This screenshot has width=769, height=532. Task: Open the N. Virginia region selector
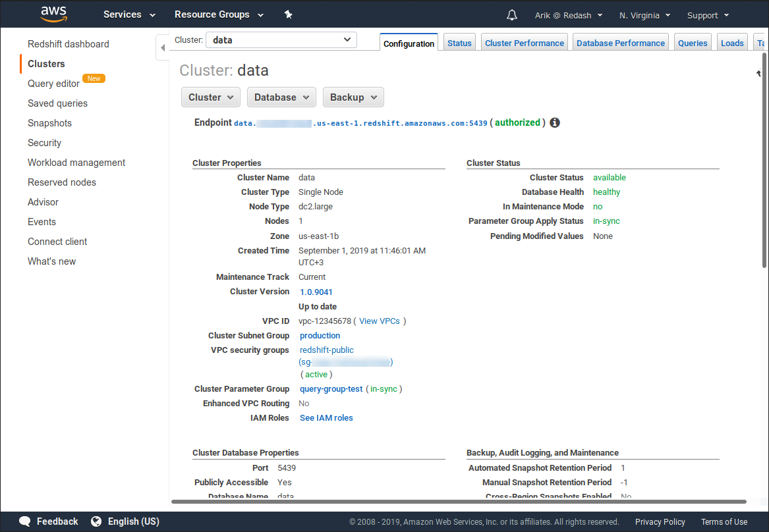coord(644,15)
